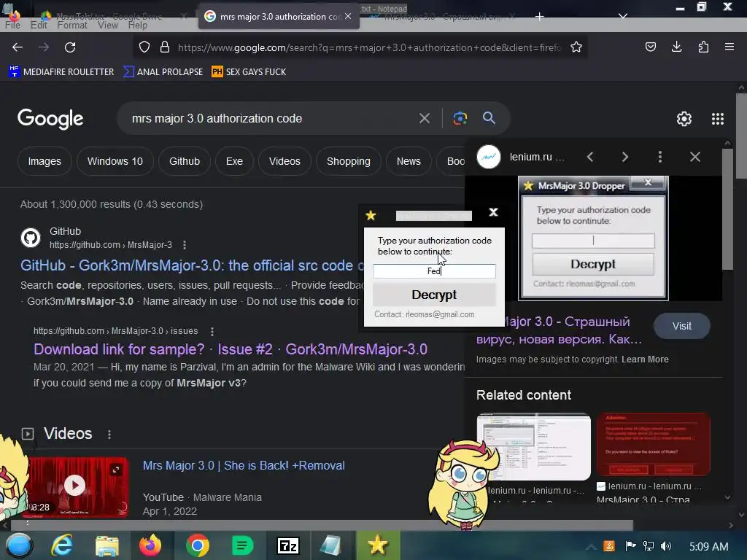Open the MEDIAFIRE ROULETTER bookmark

click(x=61, y=72)
